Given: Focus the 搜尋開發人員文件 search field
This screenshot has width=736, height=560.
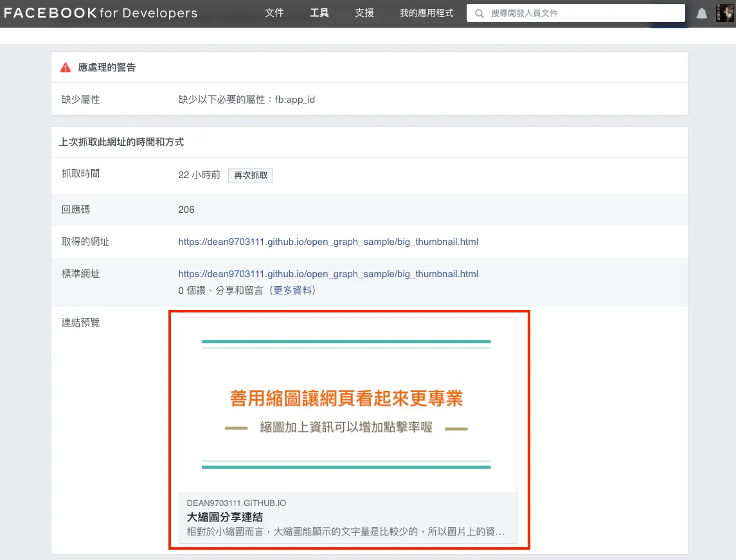Looking at the screenshot, I should (576, 13).
